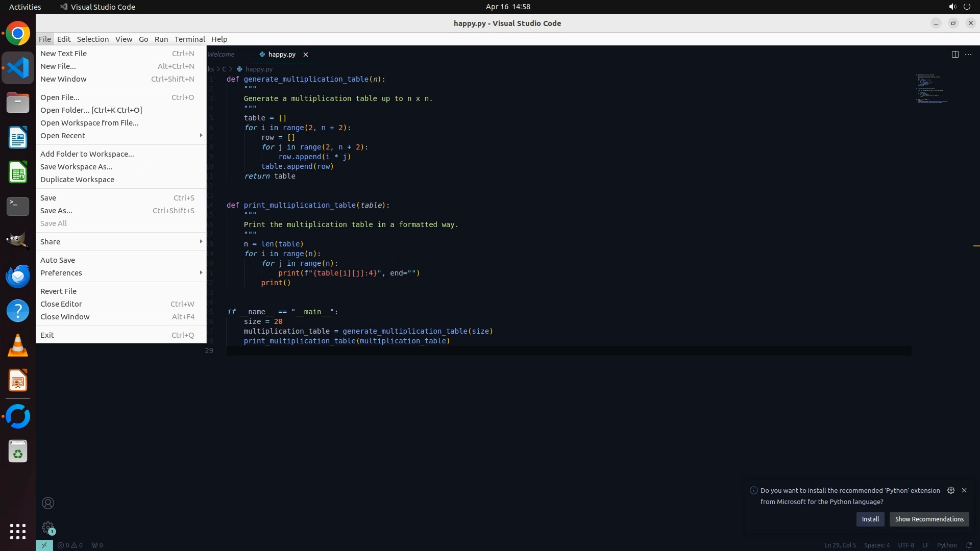Open the Python language mode selector

[x=946, y=545]
